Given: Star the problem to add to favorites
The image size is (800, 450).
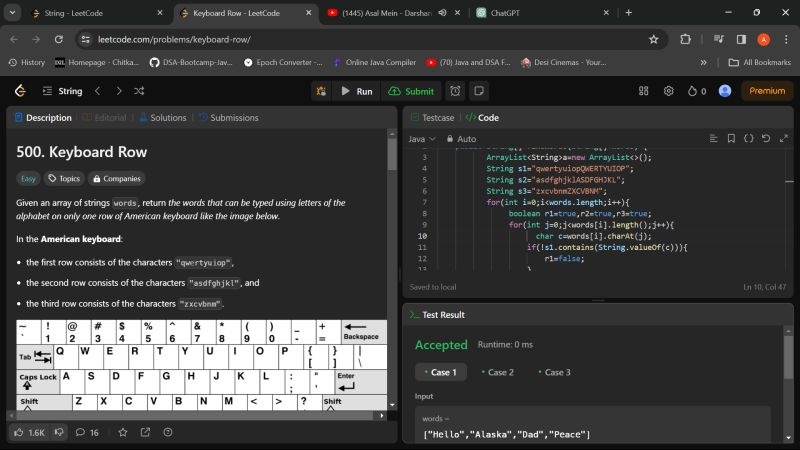Looking at the screenshot, I should tap(123, 432).
